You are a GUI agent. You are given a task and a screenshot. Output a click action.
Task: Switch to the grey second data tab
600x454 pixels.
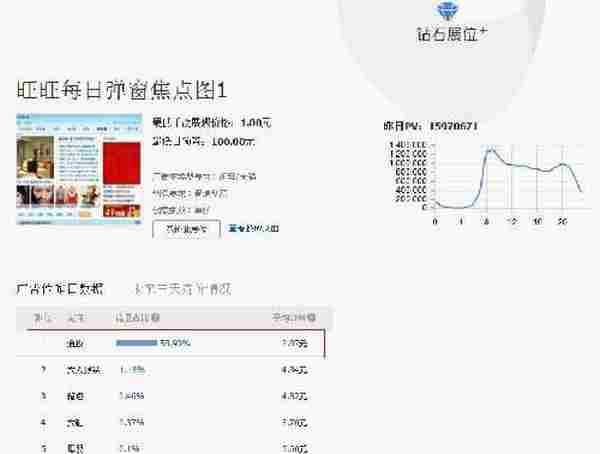coord(184,288)
